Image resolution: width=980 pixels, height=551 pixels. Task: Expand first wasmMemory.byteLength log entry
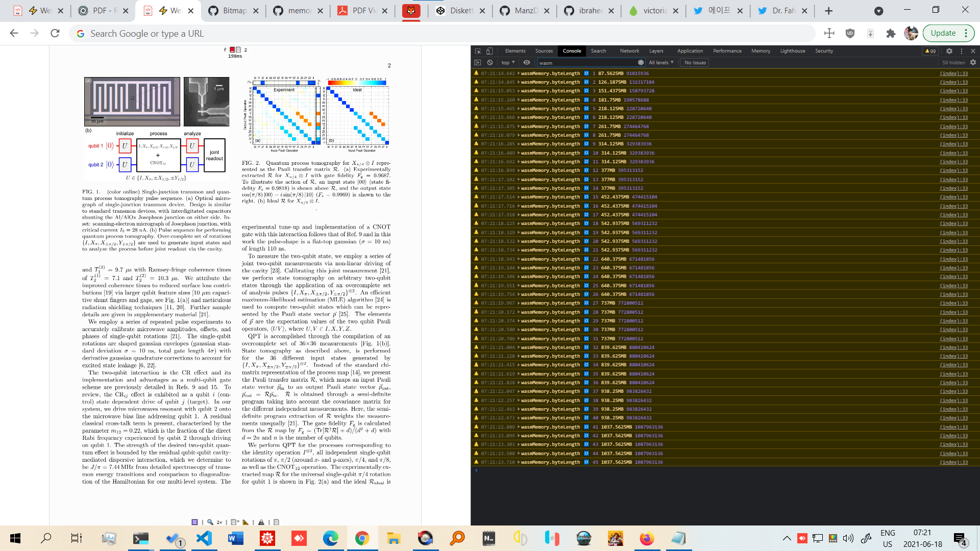pos(519,73)
